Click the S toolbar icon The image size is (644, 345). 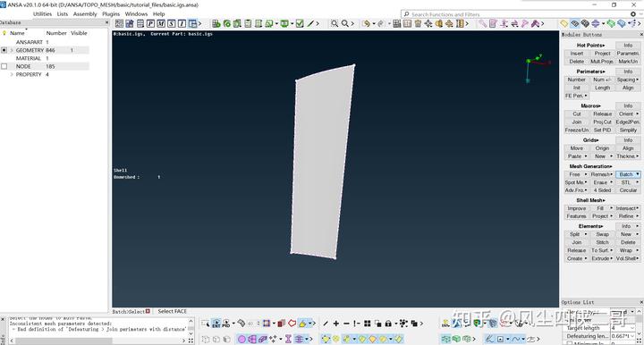point(171,24)
